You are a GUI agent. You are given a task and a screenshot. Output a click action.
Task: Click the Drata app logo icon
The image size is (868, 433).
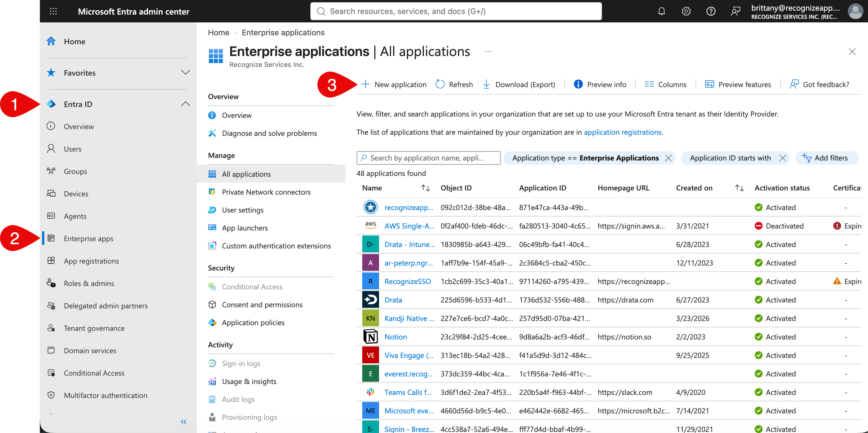point(370,300)
